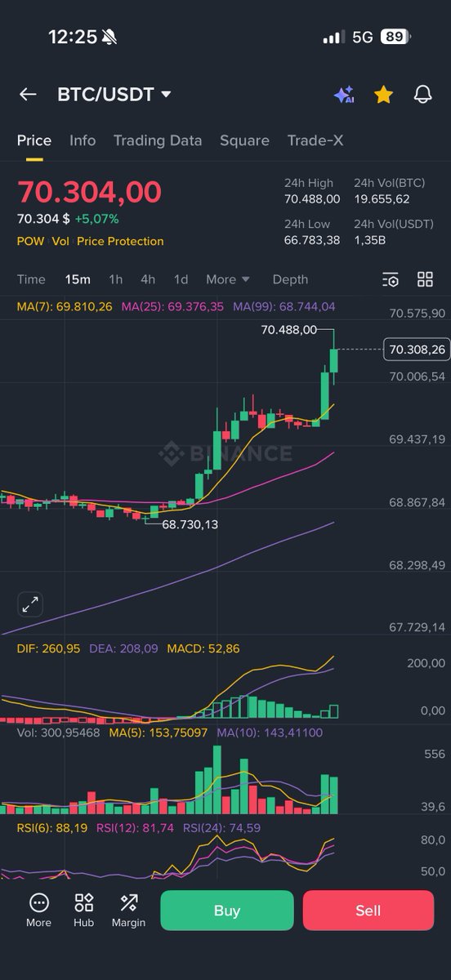Tap the cellular signal bars
This screenshot has height=980, width=451.
(333, 38)
